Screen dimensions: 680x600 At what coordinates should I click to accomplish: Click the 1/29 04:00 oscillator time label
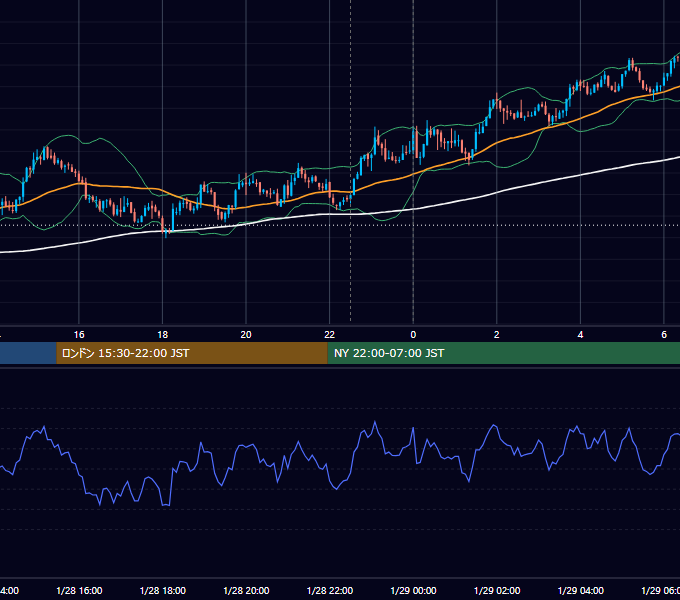581,590
